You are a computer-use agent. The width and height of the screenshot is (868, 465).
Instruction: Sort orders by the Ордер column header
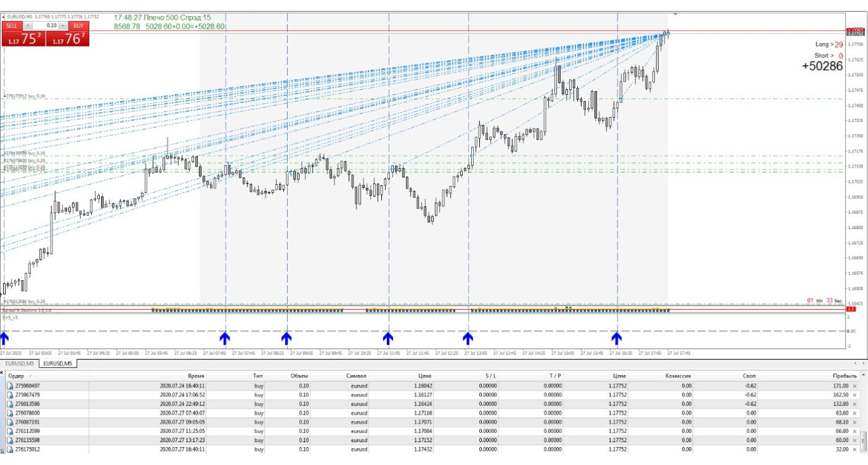(19, 376)
